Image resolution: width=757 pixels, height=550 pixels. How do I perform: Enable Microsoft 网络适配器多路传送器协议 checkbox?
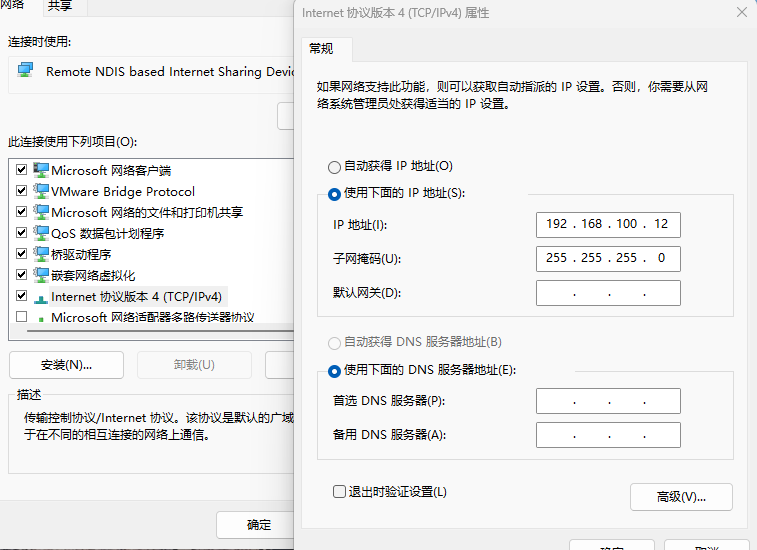pyautogui.click(x=21, y=316)
